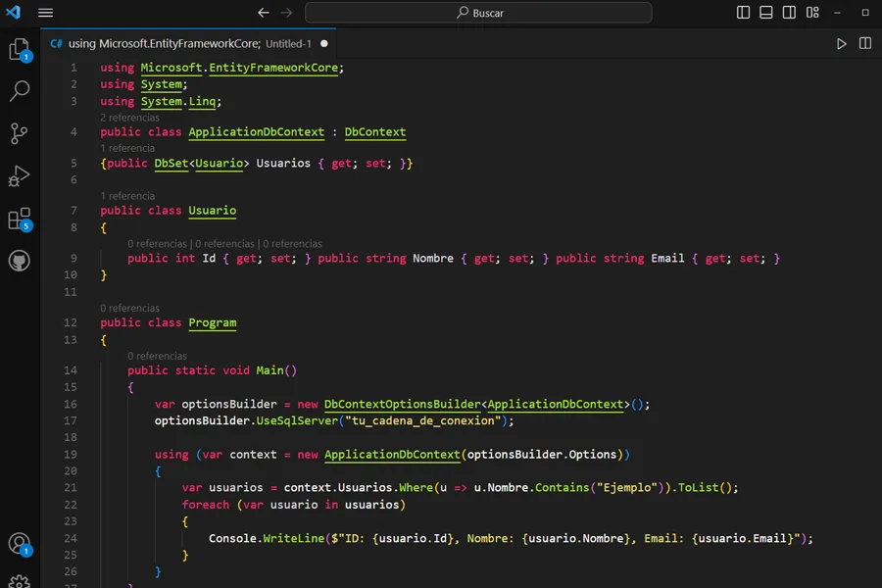Click the C# file icon on the tab

pos(56,43)
